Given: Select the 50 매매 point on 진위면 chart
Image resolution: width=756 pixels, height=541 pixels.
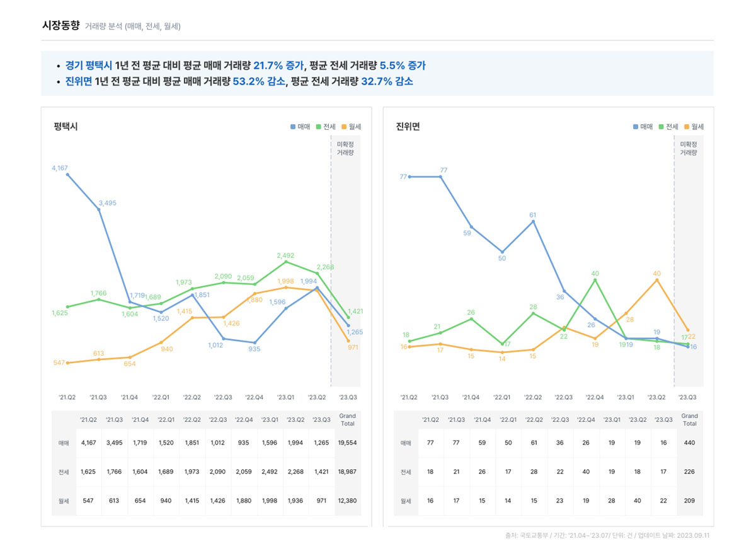Looking at the screenshot, I should [x=502, y=252].
